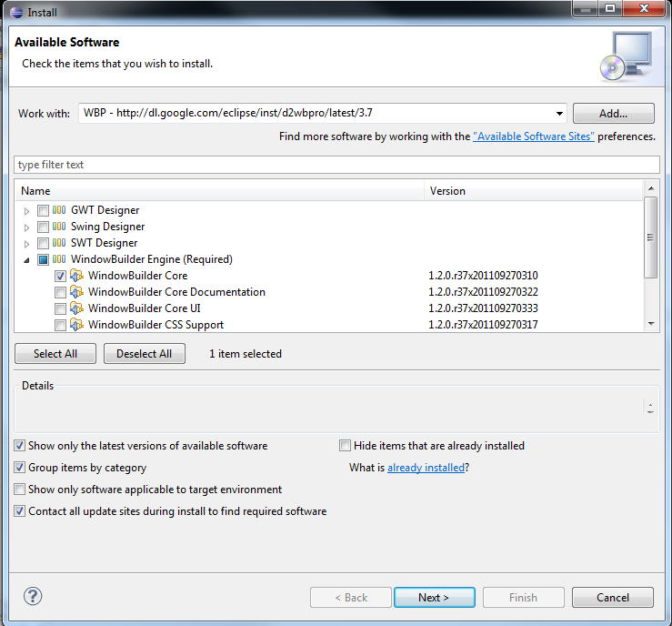
Task: Open the already installed link
Action: click(426, 468)
